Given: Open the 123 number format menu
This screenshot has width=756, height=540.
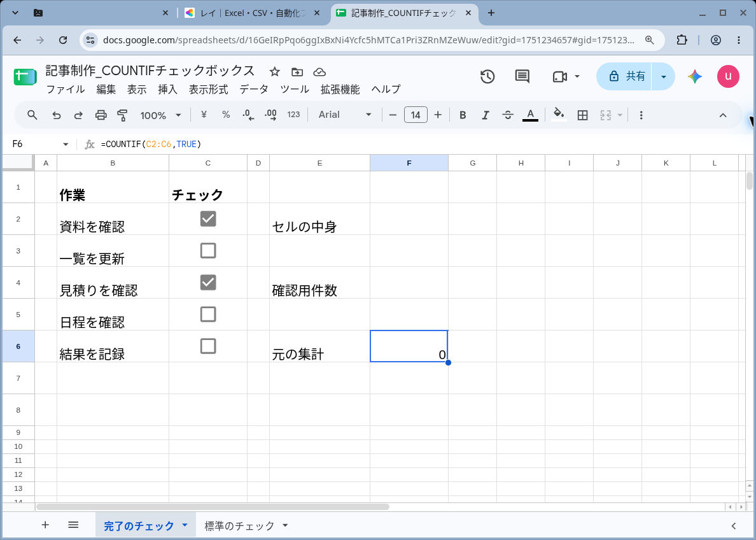Looking at the screenshot, I should pyautogui.click(x=293, y=115).
